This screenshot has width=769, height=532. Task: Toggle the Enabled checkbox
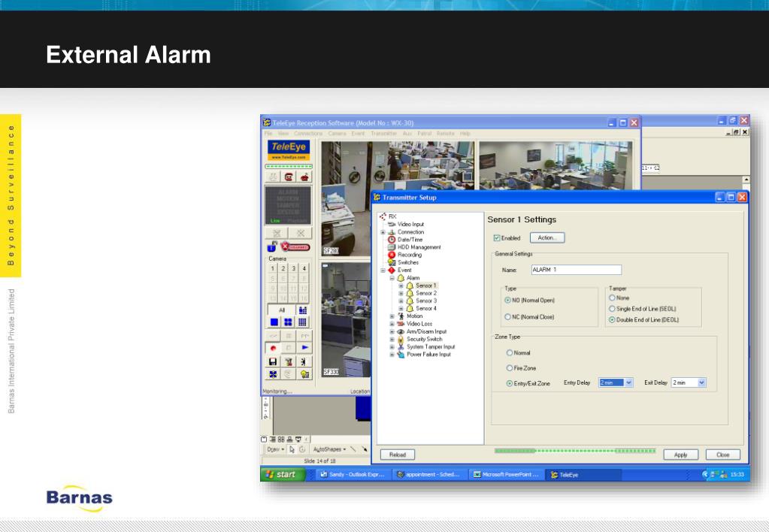click(496, 237)
